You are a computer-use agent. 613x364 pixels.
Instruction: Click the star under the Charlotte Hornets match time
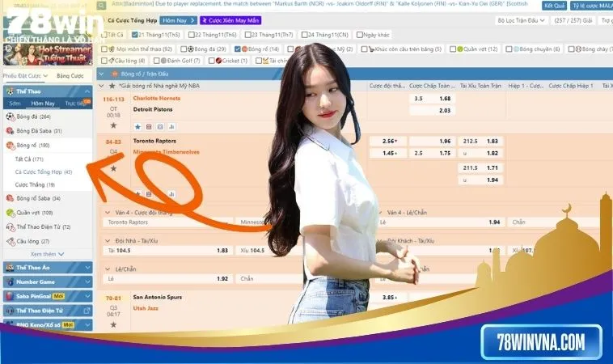tap(113, 125)
